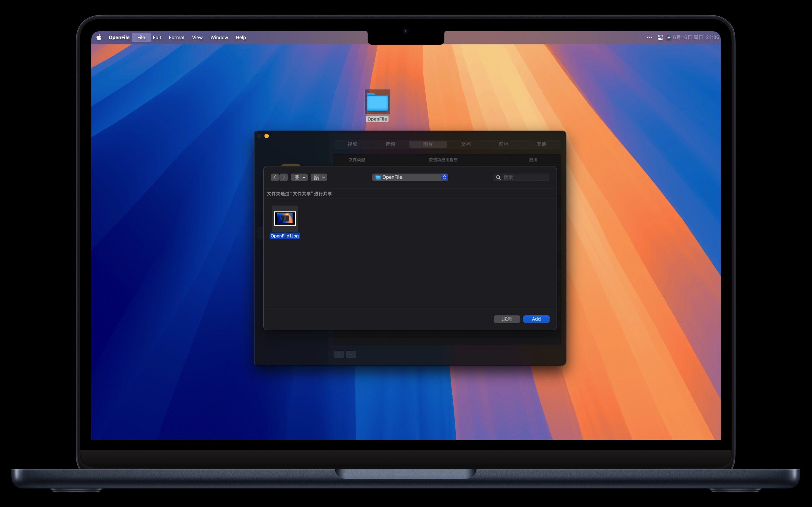
Task: Click the three-dots overflow icon in the menu bar
Action: pos(649,37)
